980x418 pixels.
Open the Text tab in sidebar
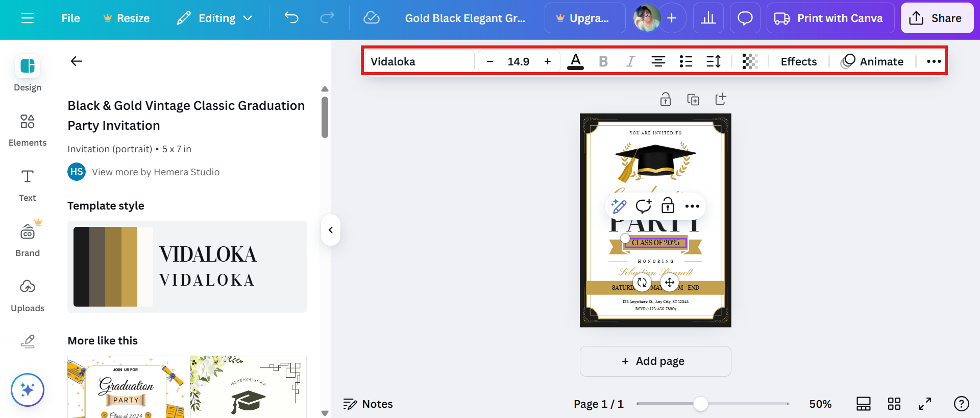[x=28, y=185]
